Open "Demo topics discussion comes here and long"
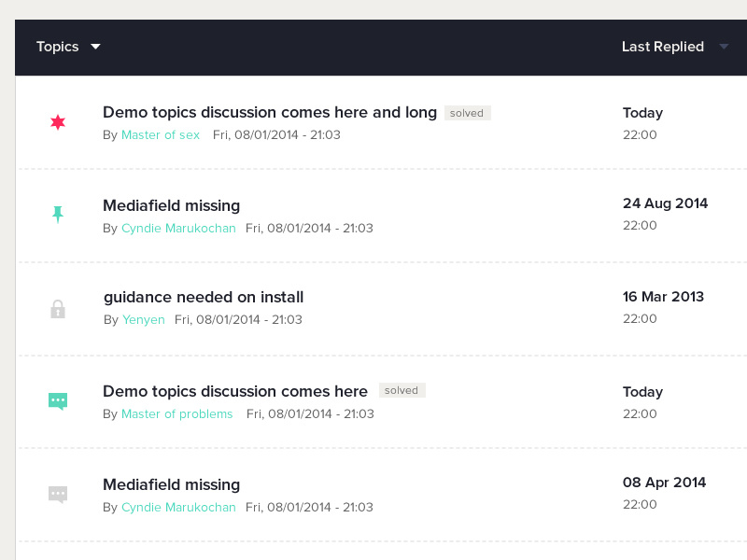Screen dimensions: 747x560 (270, 113)
